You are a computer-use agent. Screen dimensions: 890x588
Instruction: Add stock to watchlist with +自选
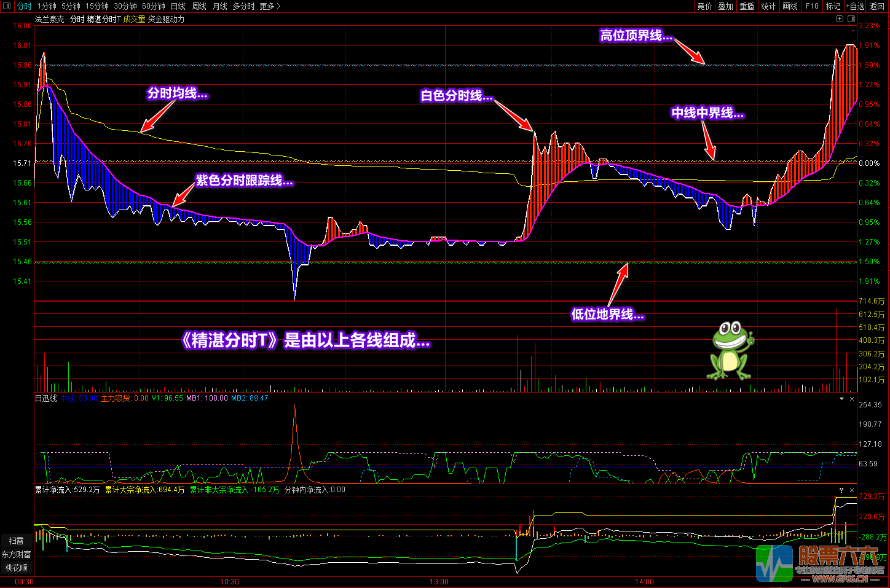pyautogui.click(x=855, y=6)
